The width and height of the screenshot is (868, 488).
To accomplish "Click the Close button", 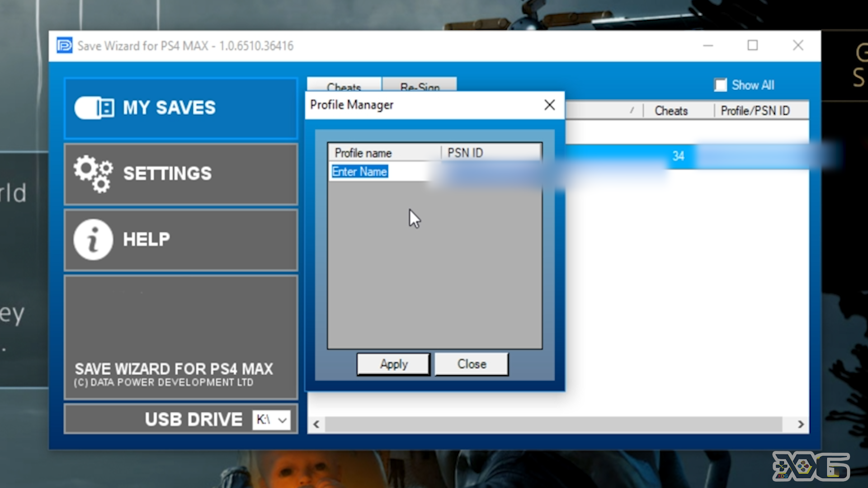I will pyautogui.click(x=472, y=363).
